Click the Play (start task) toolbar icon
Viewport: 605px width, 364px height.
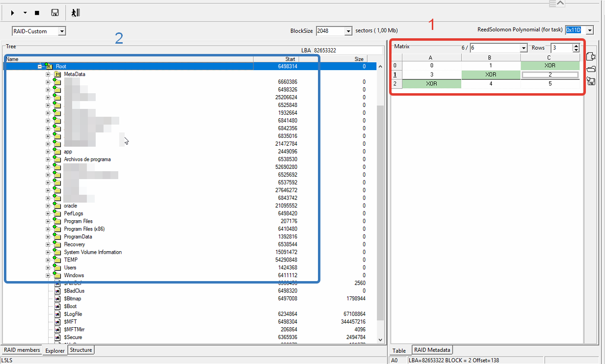(13, 13)
